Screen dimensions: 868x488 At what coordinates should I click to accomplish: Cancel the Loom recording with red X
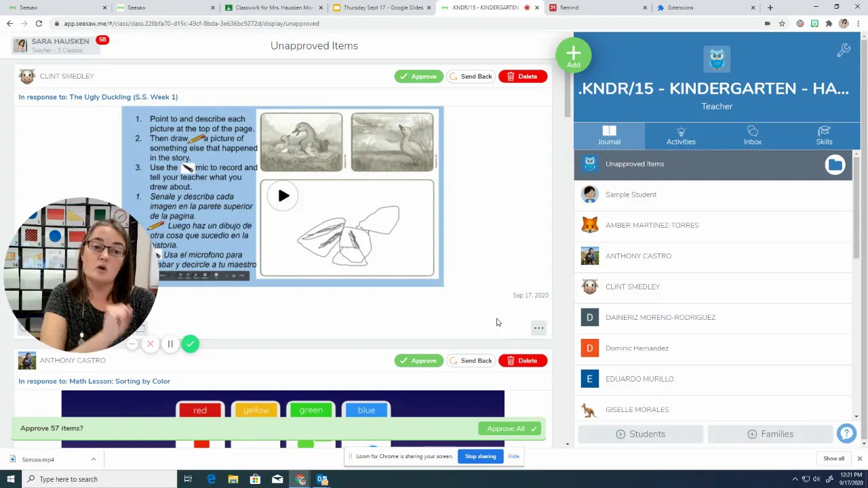(151, 344)
